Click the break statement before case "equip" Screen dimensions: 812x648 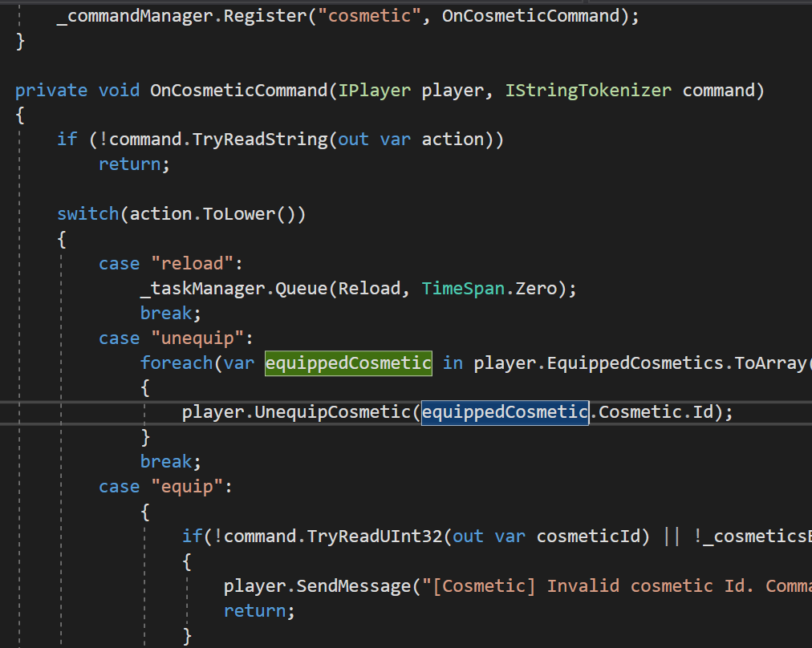(x=170, y=462)
